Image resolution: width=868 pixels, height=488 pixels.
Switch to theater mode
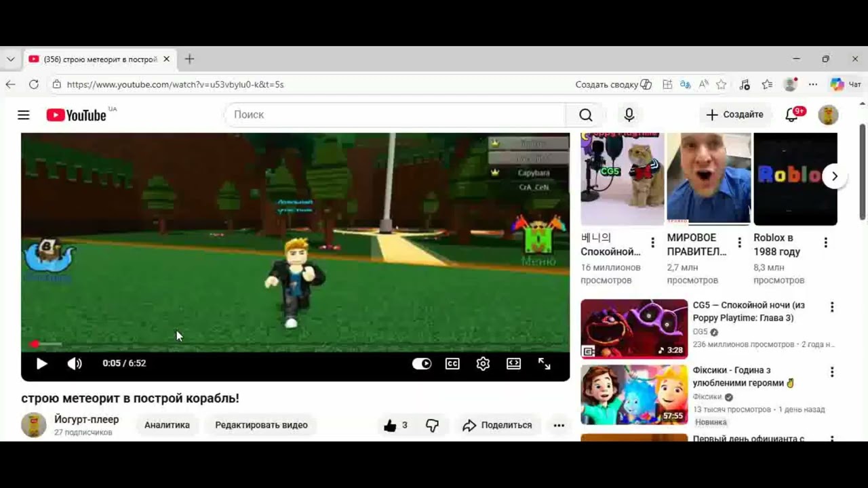tap(514, 364)
